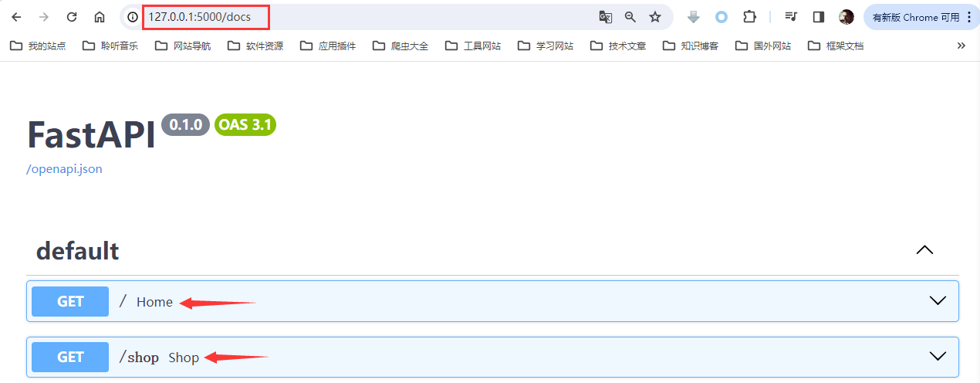This screenshot has width=980, height=383.
Task: Click the user profile avatar
Action: 847,17
